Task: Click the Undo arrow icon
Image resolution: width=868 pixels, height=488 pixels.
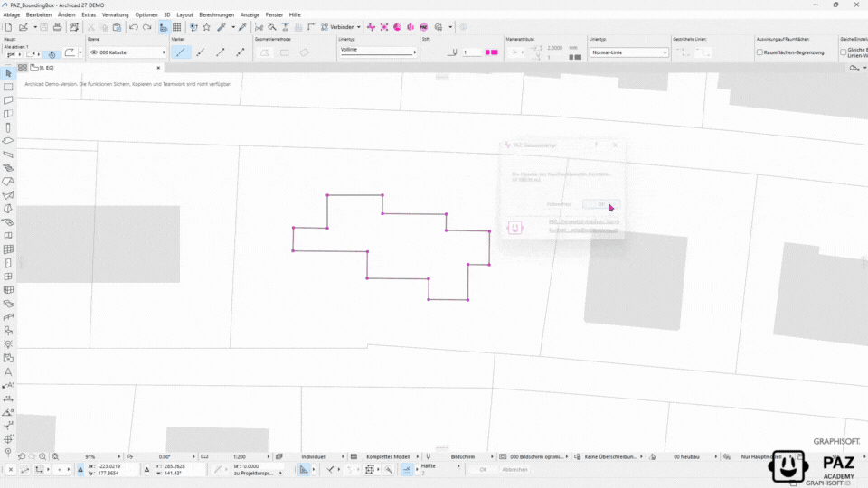Action: pos(134,27)
